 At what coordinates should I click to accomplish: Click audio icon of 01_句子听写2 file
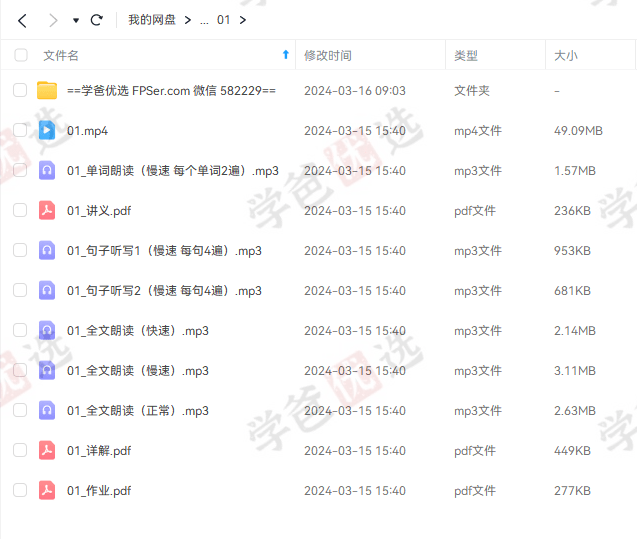[x=47, y=290]
